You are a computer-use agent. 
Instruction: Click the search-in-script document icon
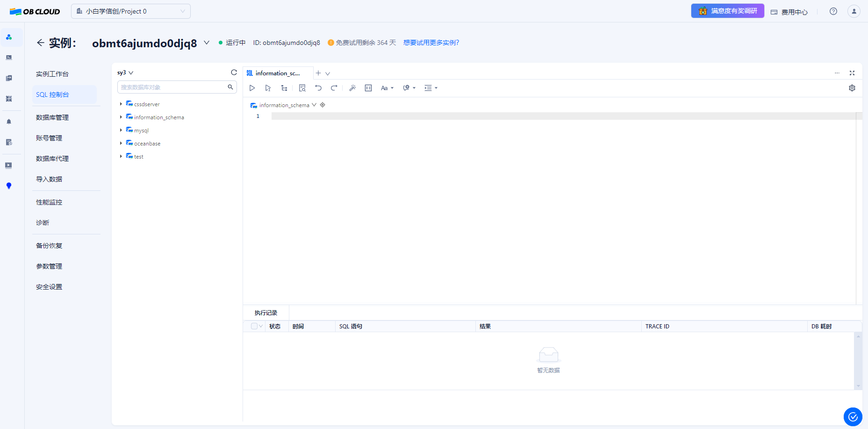point(302,88)
